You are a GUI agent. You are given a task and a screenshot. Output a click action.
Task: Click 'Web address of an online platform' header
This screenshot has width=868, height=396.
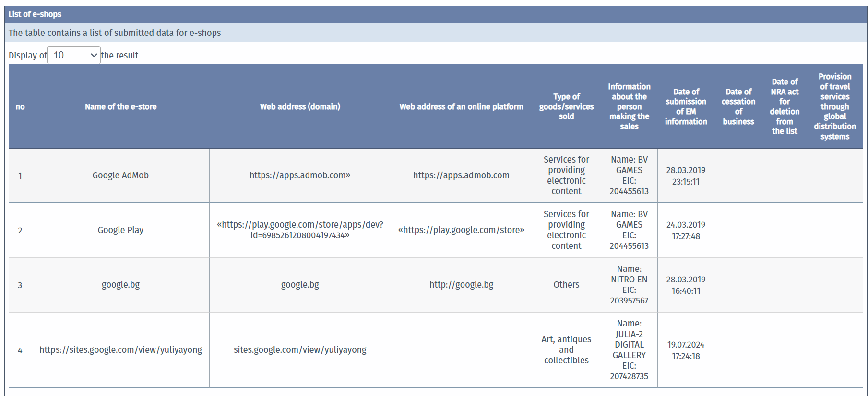(461, 106)
